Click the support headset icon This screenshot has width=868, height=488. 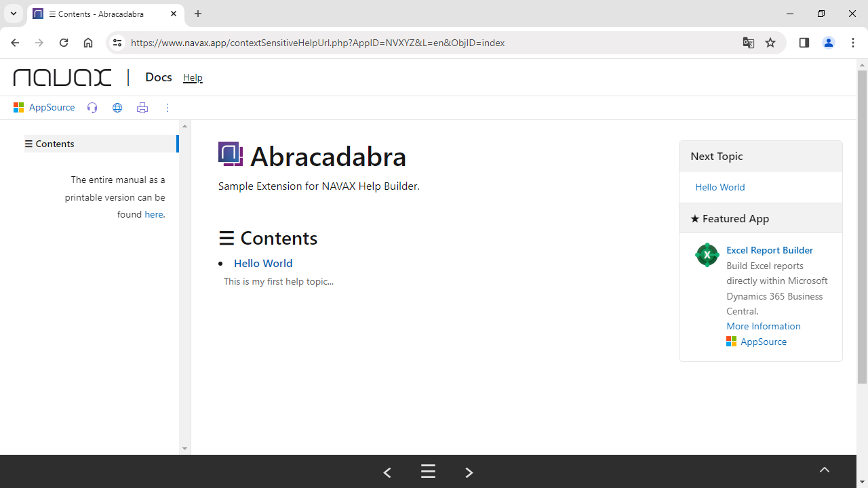tap(92, 107)
